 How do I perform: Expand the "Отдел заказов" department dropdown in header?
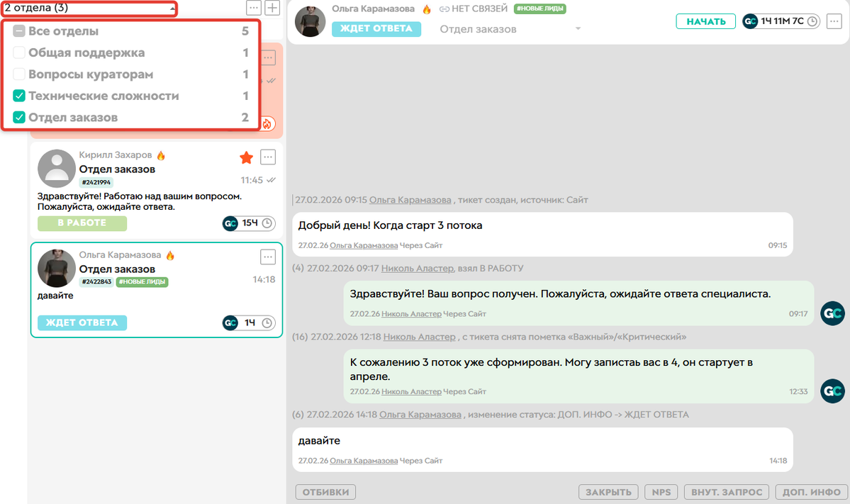click(510, 29)
